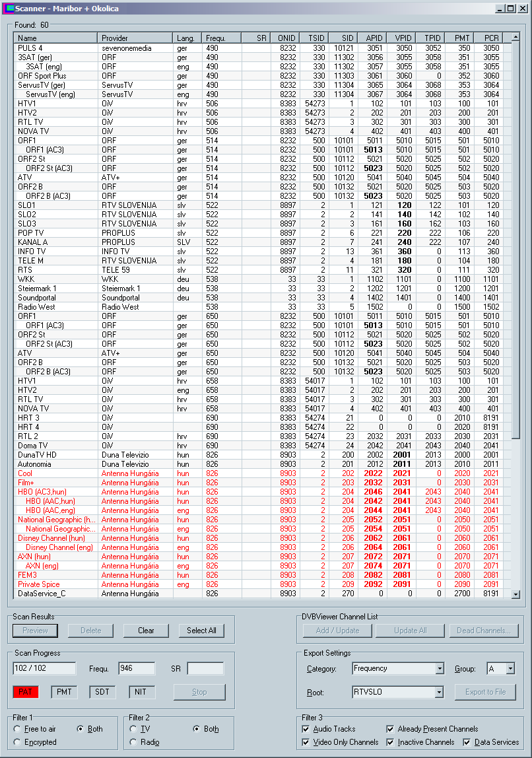This screenshot has height=758, width=532.
Task: Select the KANAL A channel row
Action: pyautogui.click(x=262, y=242)
